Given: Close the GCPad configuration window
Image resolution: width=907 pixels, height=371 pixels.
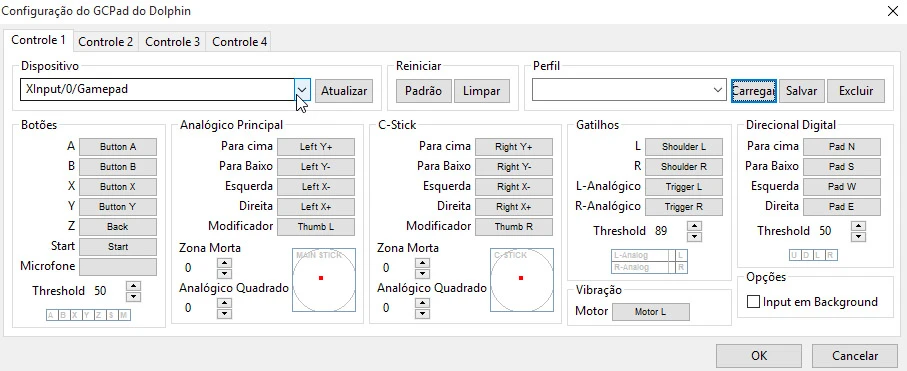Looking at the screenshot, I should 893,11.
